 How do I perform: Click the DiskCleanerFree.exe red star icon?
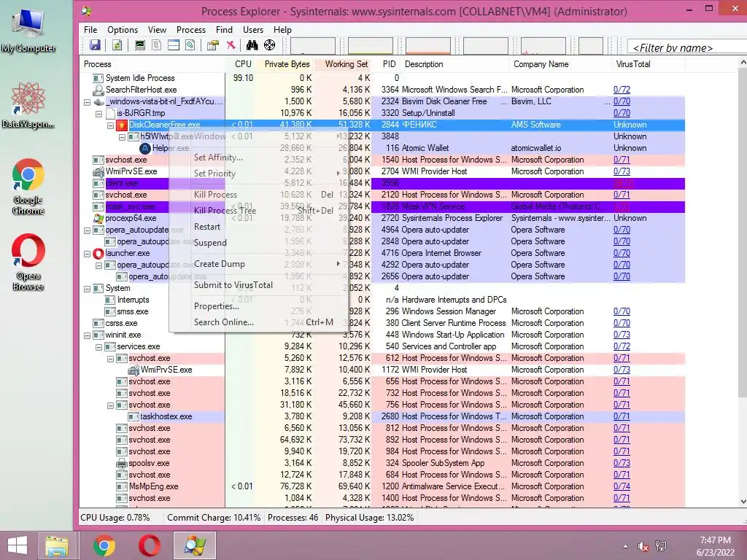click(x=122, y=125)
